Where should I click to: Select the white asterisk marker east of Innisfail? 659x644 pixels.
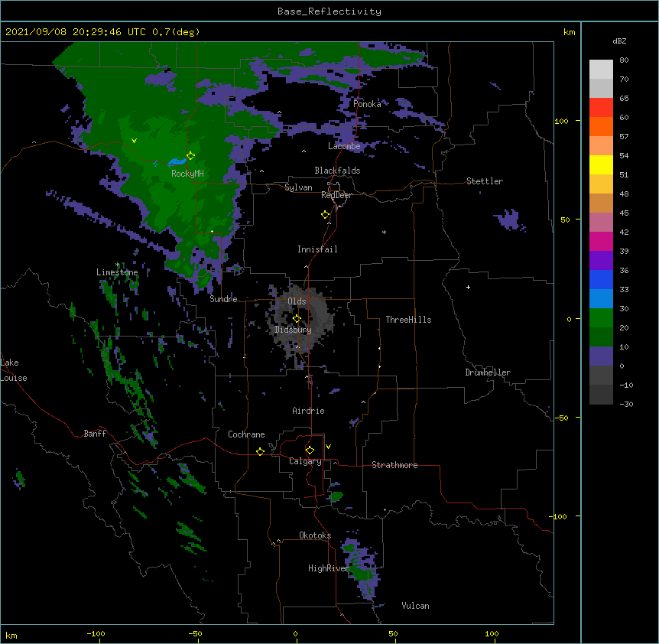click(x=384, y=232)
